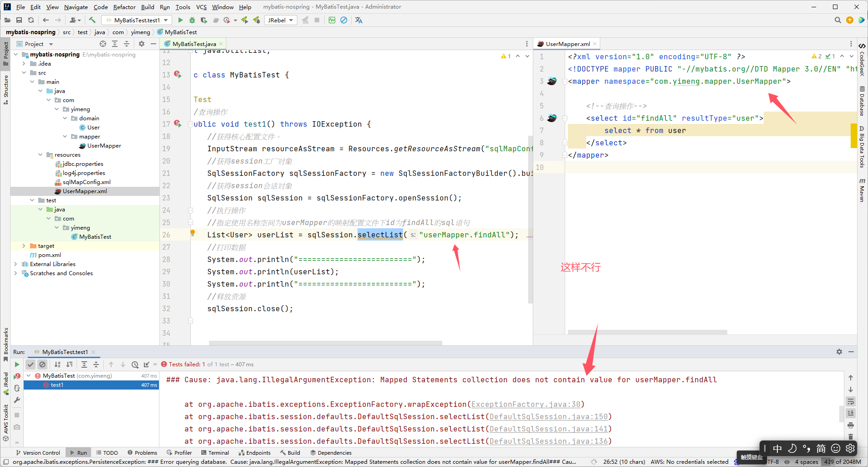Open the Project view selector dropdown

[35, 44]
